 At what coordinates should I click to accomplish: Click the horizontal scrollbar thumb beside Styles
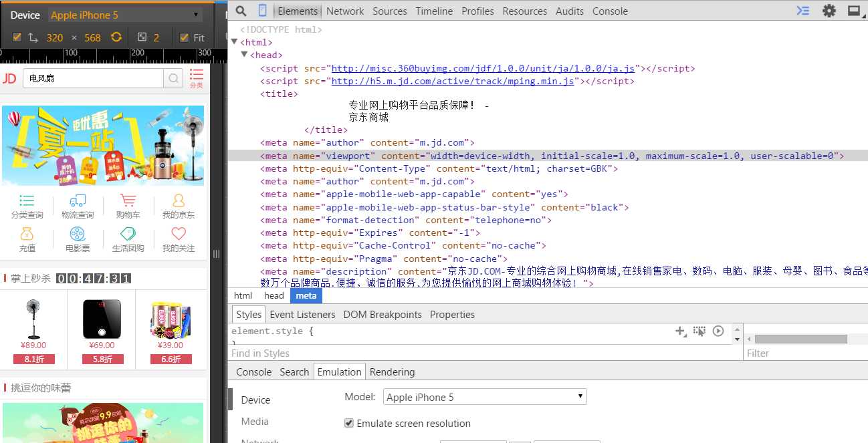tap(800, 339)
